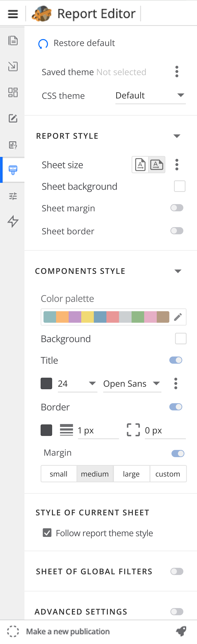Select the portrait sheet size icon
The width and height of the screenshot is (197, 644).
point(140,165)
